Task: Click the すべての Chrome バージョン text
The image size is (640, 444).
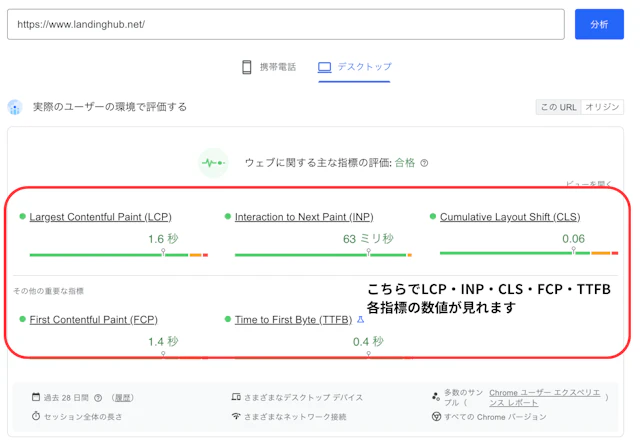Action: [x=495, y=417]
